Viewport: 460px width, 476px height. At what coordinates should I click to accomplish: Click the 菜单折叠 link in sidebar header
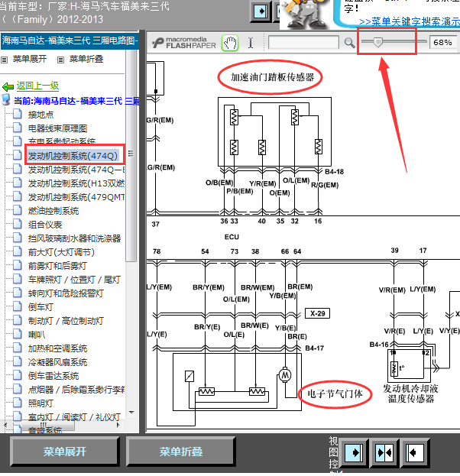[x=86, y=59]
